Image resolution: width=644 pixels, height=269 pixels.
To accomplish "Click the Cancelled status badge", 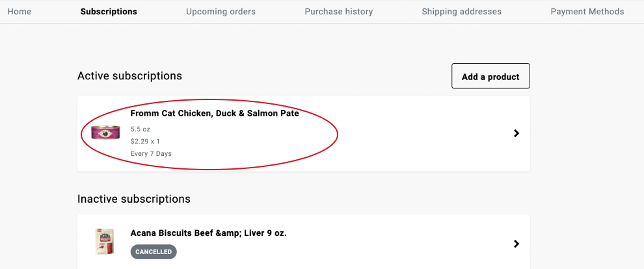I will pyautogui.click(x=154, y=251).
